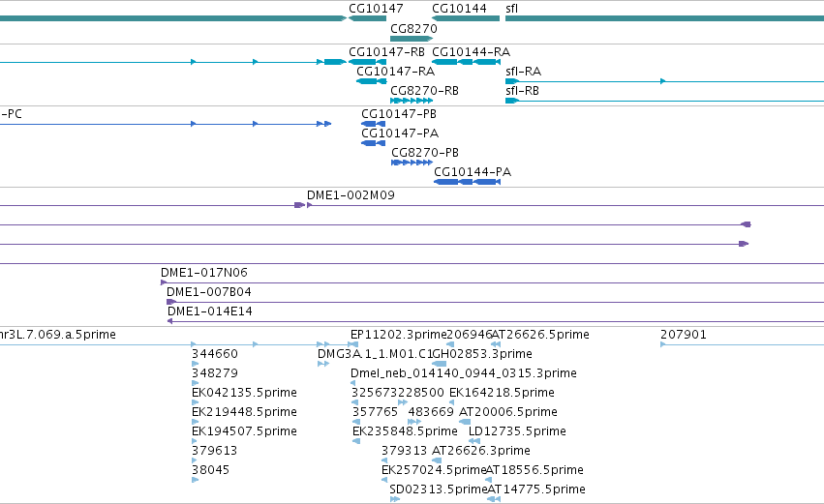Select the LD12735.5prime label
824x504 pixels.
coord(517,431)
